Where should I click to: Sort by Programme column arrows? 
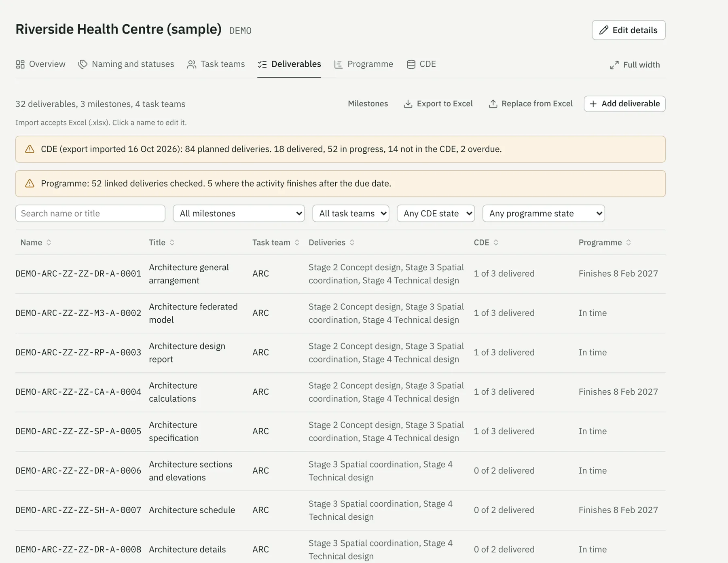point(629,242)
